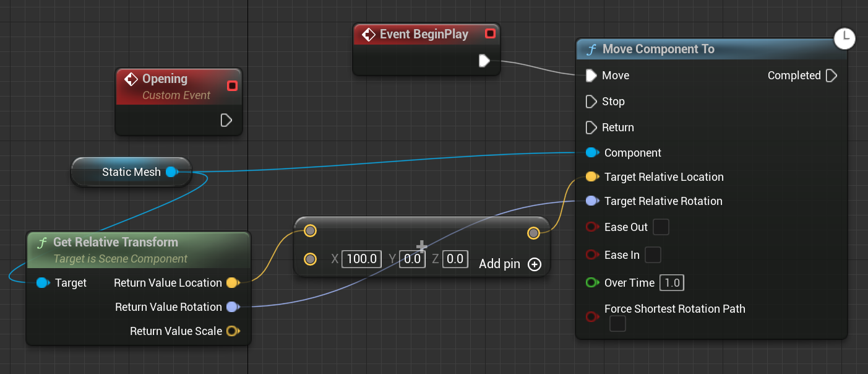
Task: Select the Get Relative Transform node title
Action: point(116,242)
